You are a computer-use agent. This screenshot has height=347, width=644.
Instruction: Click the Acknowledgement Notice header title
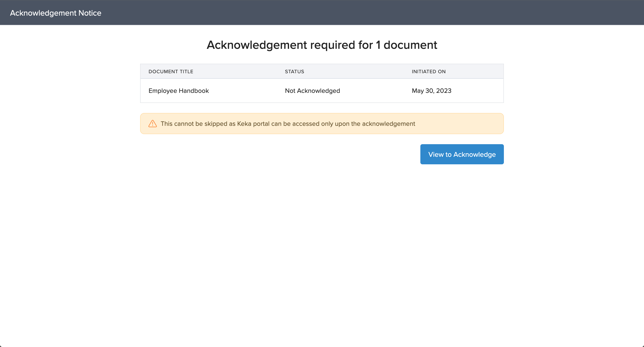click(56, 13)
